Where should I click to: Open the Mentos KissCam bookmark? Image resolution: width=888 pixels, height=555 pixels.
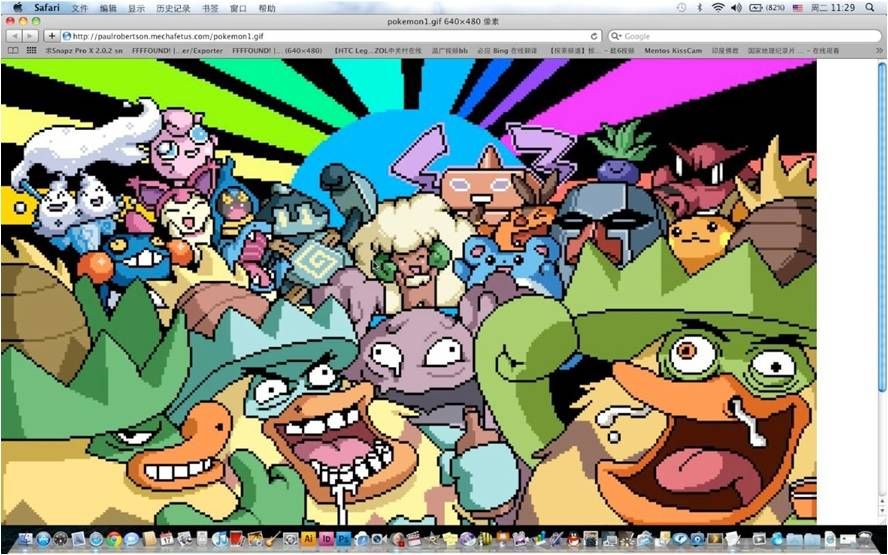point(673,50)
